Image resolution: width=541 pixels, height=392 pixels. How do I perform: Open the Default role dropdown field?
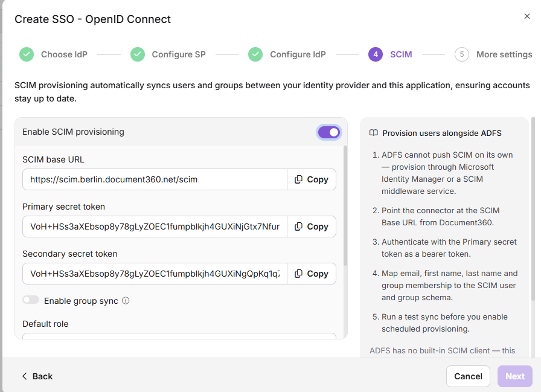[x=179, y=336]
